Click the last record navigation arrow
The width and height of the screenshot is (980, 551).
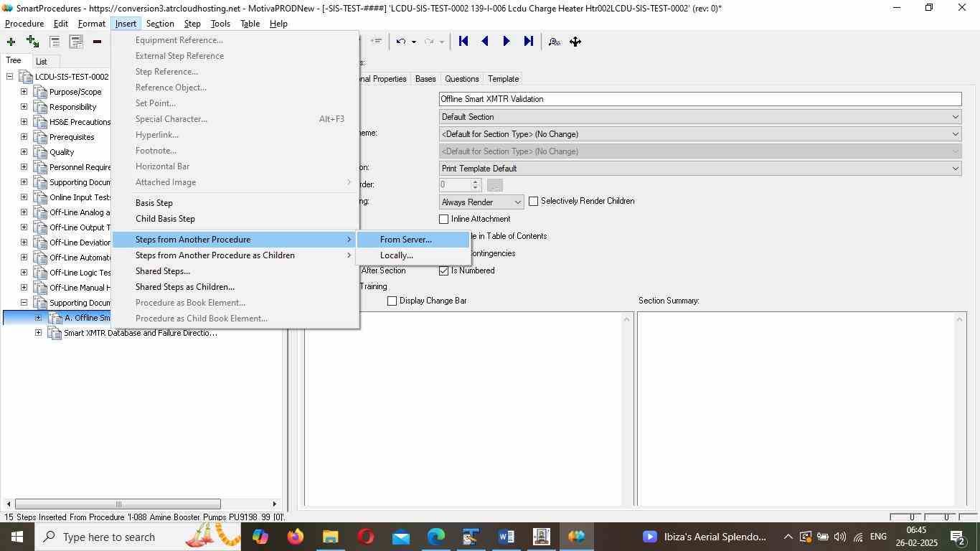(529, 42)
